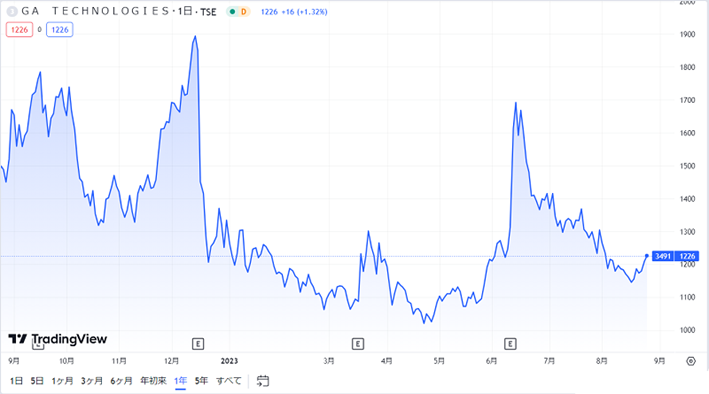This screenshot has height=394, width=709.
Task: Click the 6月 label on time axis
Action: 492,361
